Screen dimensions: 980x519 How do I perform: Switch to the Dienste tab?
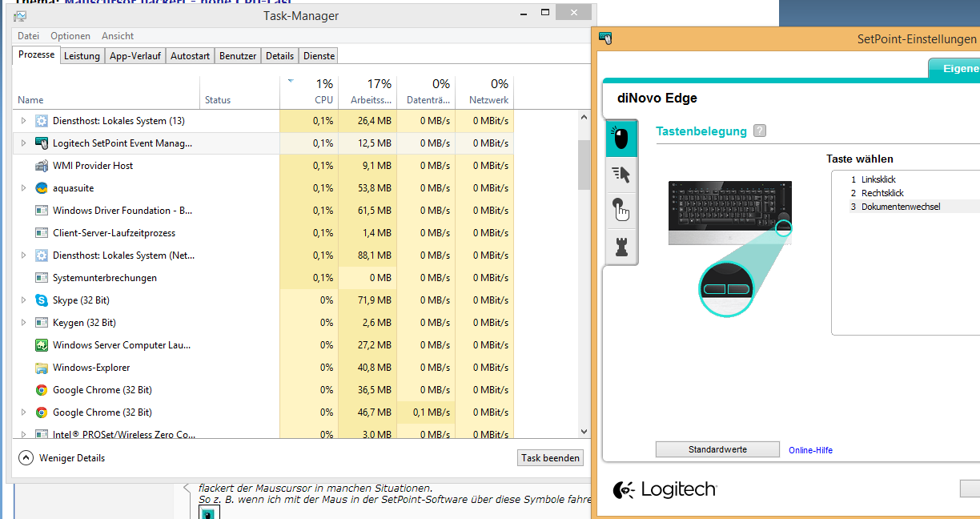(319, 56)
